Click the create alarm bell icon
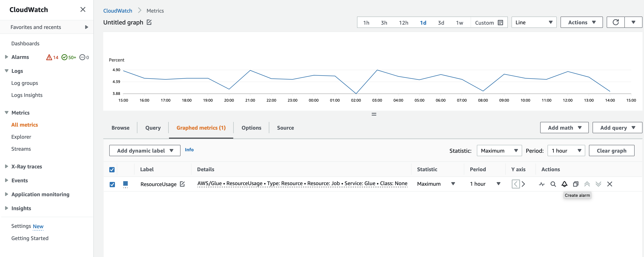Image resolution: width=644 pixels, height=257 pixels. 564,184
